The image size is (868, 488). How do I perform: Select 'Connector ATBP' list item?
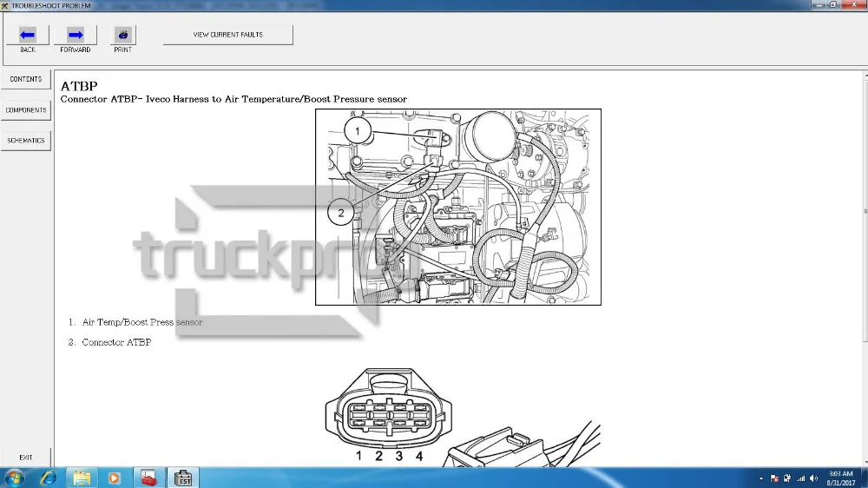[x=116, y=342]
